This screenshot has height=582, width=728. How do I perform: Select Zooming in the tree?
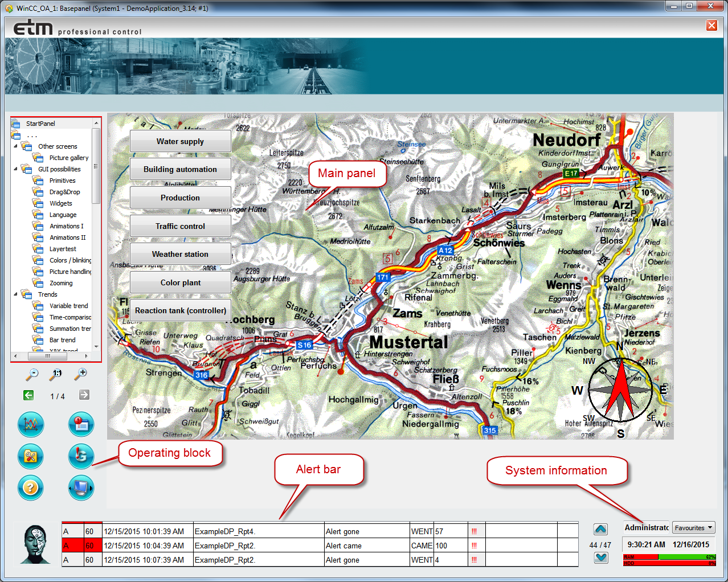61,283
